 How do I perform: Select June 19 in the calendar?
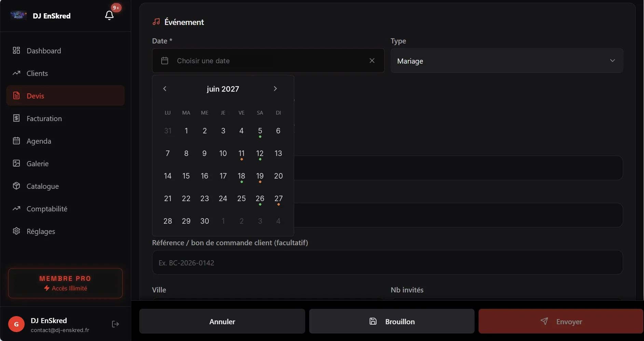click(260, 176)
